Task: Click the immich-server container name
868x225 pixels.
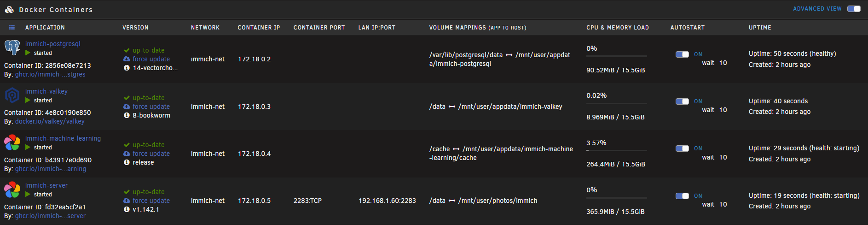Action: pos(46,185)
